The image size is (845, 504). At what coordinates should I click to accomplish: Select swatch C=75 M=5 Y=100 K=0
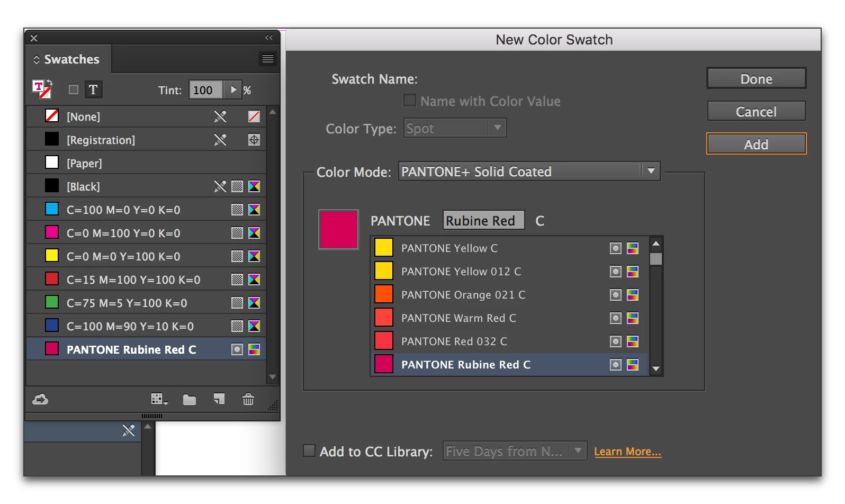[146, 303]
